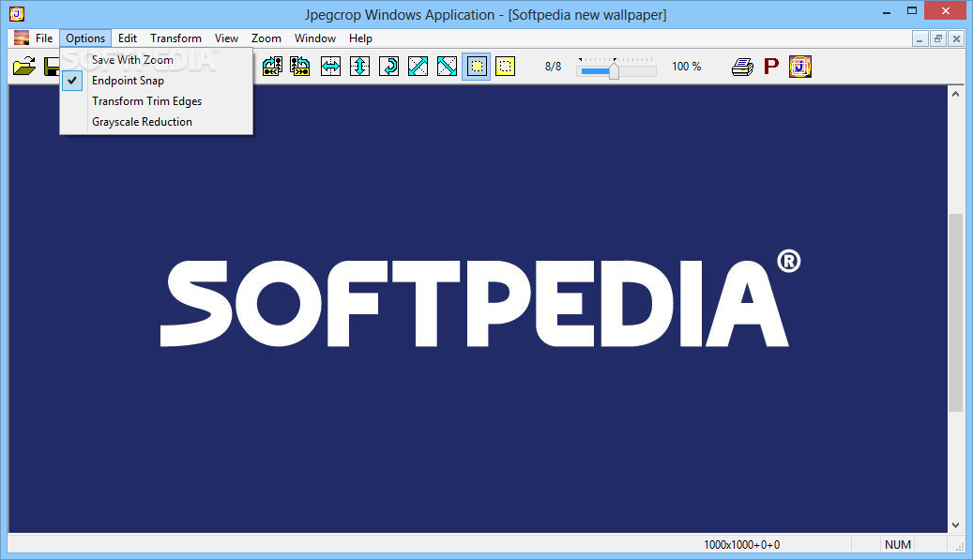Viewport: 973px width, 560px height.
Task: Open the Zoom menu
Action: point(266,38)
